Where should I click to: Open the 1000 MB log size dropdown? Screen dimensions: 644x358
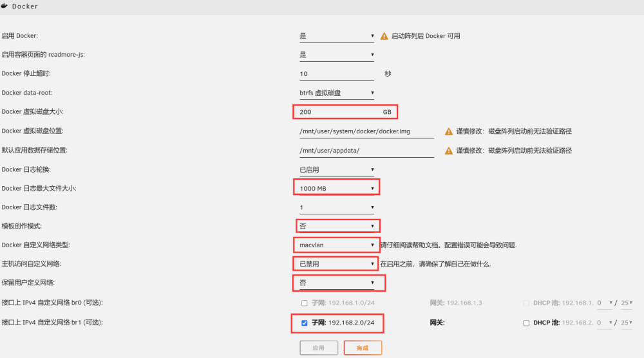[336, 189]
